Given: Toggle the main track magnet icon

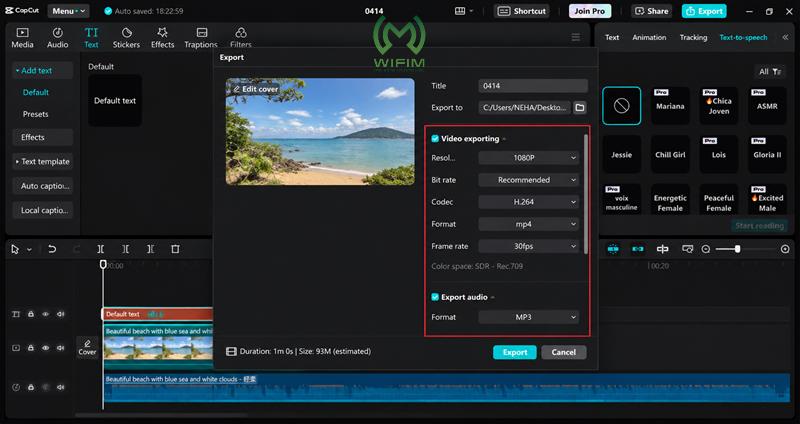Looking at the screenshot, I should 613,249.
